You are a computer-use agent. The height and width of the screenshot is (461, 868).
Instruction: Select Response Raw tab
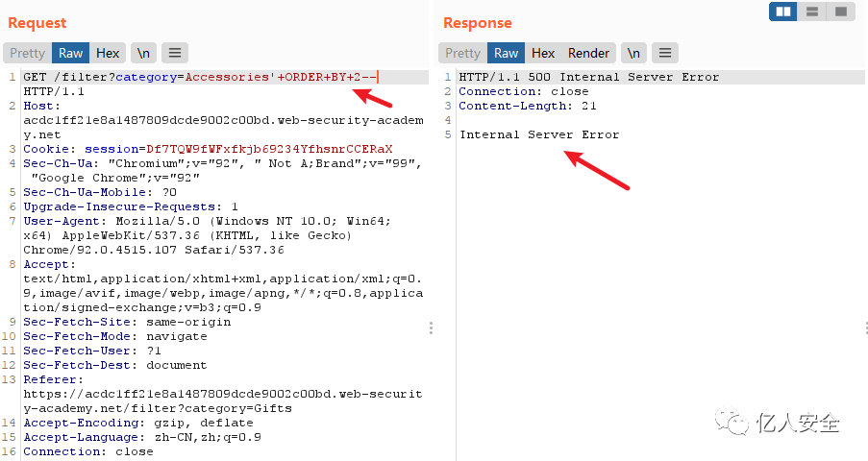pyautogui.click(x=506, y=53)
